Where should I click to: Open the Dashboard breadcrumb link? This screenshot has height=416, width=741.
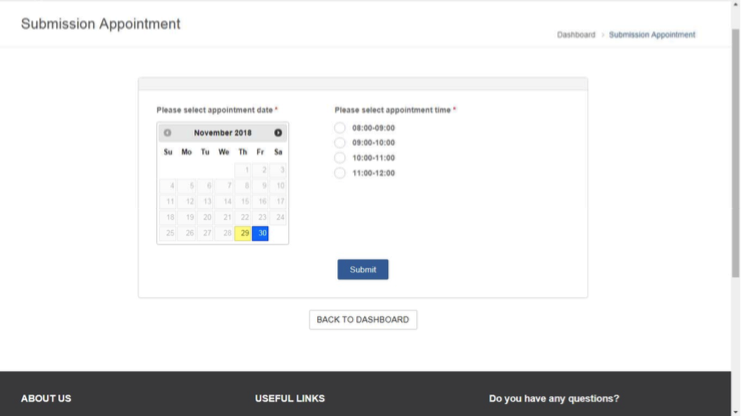[576, 35]
